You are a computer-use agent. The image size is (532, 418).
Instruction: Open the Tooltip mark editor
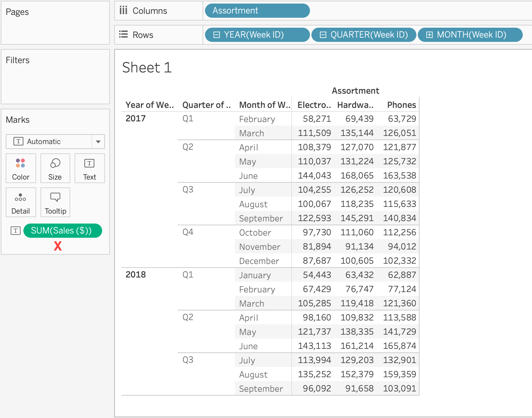pos(55,202)
